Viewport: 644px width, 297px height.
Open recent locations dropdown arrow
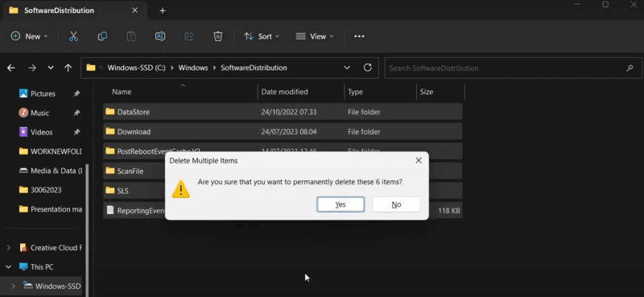coord(51,68)
